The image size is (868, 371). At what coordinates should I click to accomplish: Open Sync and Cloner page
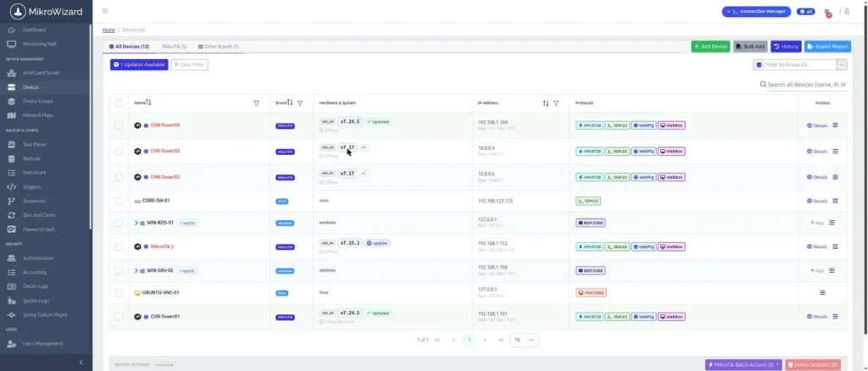39,215
